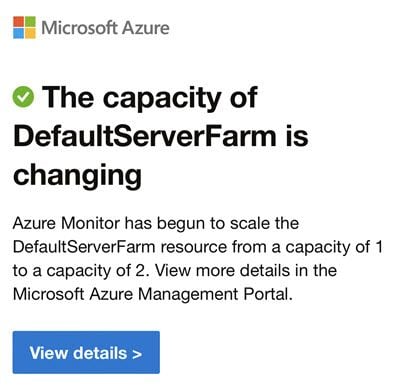This screenshot has width=400, height=390.
Task: Click the capacity of 1 text
Action: pos(334,248)
